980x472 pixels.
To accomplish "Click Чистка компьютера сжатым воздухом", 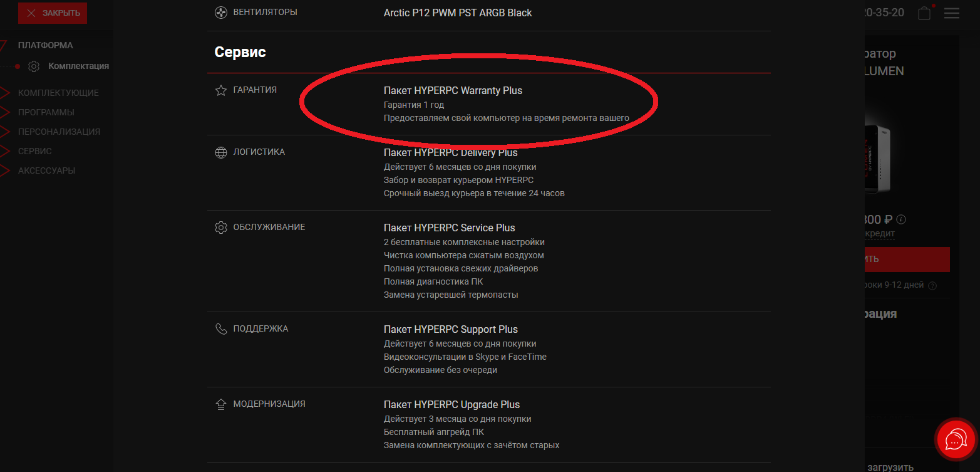I will (464, 255).
